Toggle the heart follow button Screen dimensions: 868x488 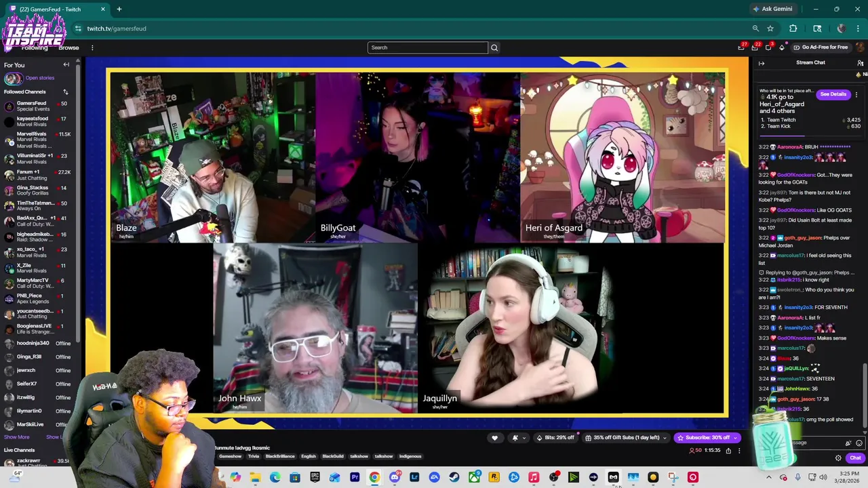[x=495, y=438]
